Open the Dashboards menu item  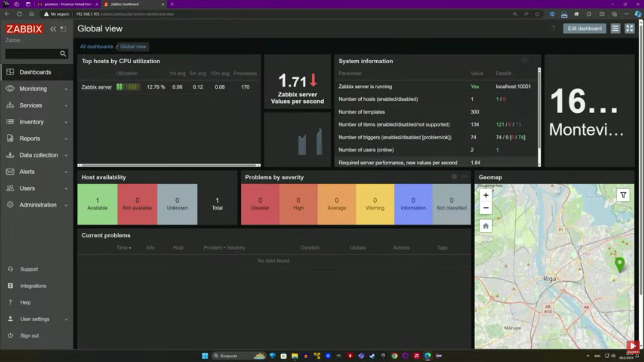37,72
